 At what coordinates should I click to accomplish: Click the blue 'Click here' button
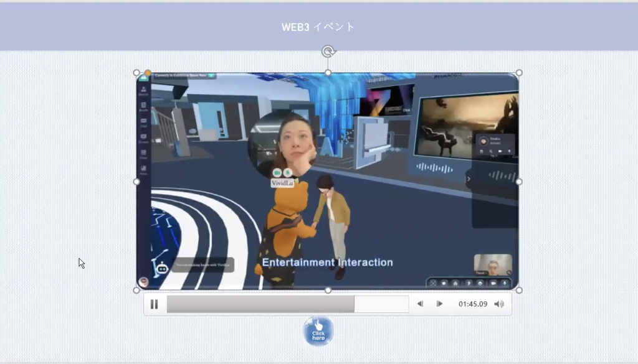coord(318,331)
